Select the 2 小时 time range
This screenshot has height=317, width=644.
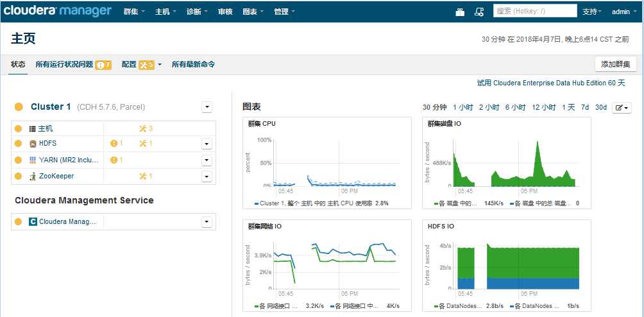[489, 107]
